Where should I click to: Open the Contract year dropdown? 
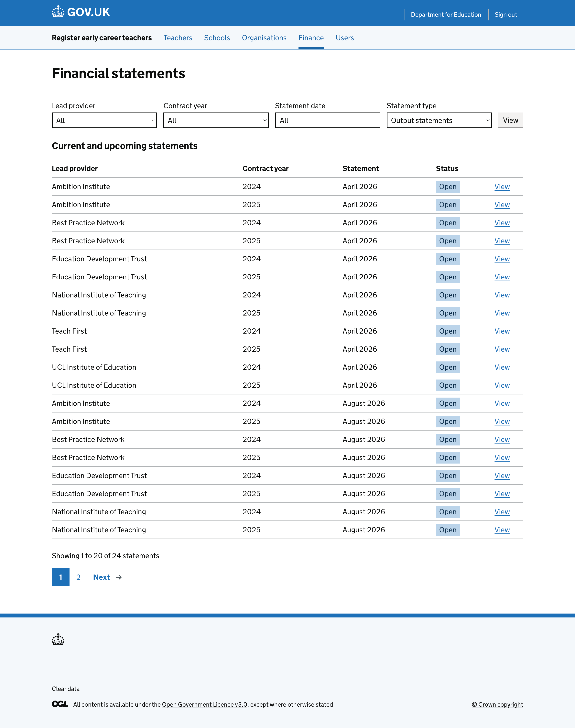pyautogui.click(x=216, y=121)
